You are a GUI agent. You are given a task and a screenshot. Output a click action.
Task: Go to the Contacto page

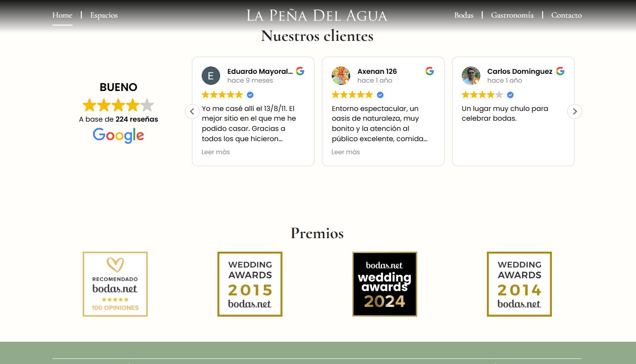tap(566, 15)
